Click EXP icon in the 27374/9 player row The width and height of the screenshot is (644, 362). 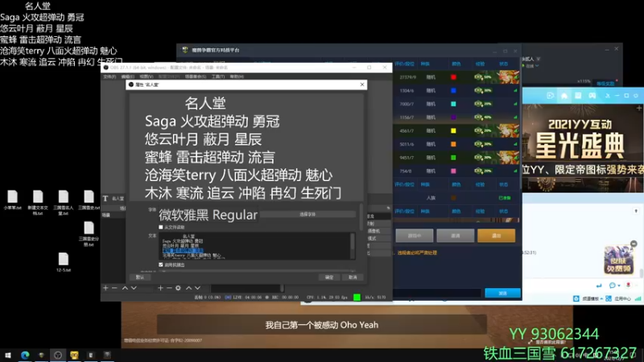(478, 76)
